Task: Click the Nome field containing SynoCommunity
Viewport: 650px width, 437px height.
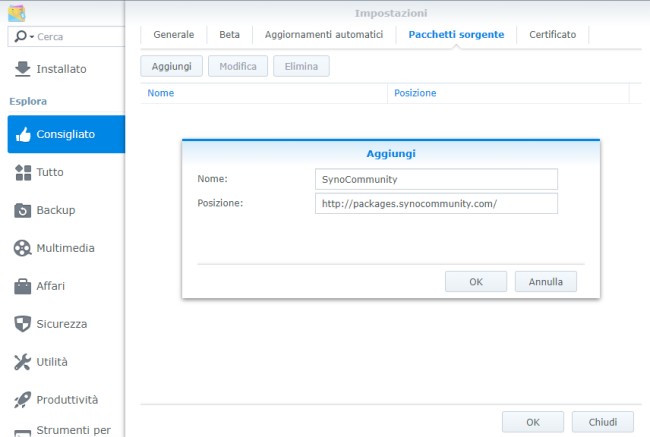Action: pyautogui.click(x=436, y=179)
